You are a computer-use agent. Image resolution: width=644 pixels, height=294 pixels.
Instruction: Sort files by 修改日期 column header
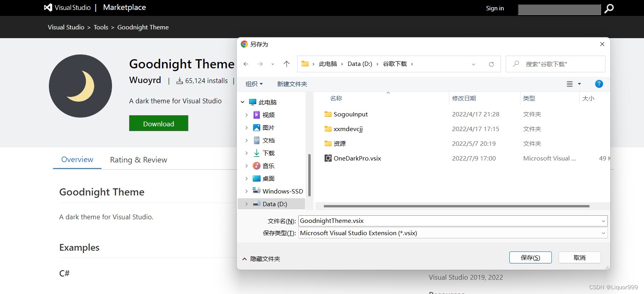coord(464,98)
